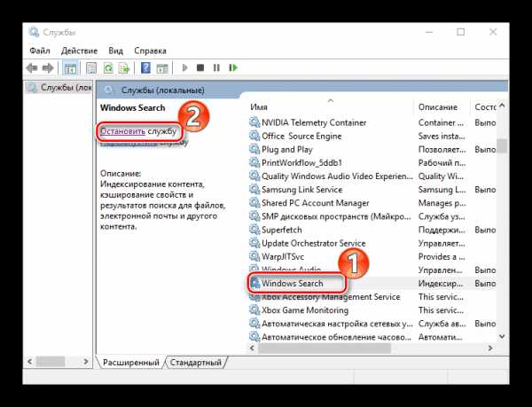Click gear icon beside WarpJITSvc
This screenshot has width=532, height=407.
coord(254,256)
